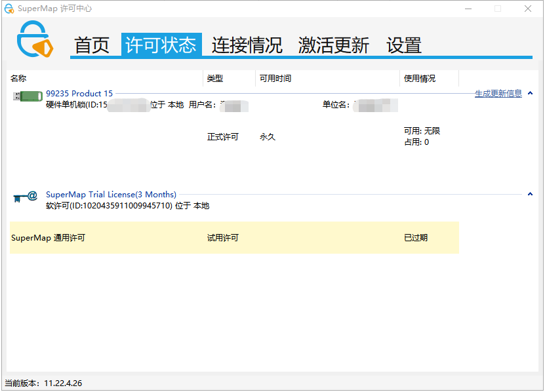Screen dimensions: 545x392
Task: Click the 软许可 ID 1020435911009945710 text
Action: coord(128,206)
